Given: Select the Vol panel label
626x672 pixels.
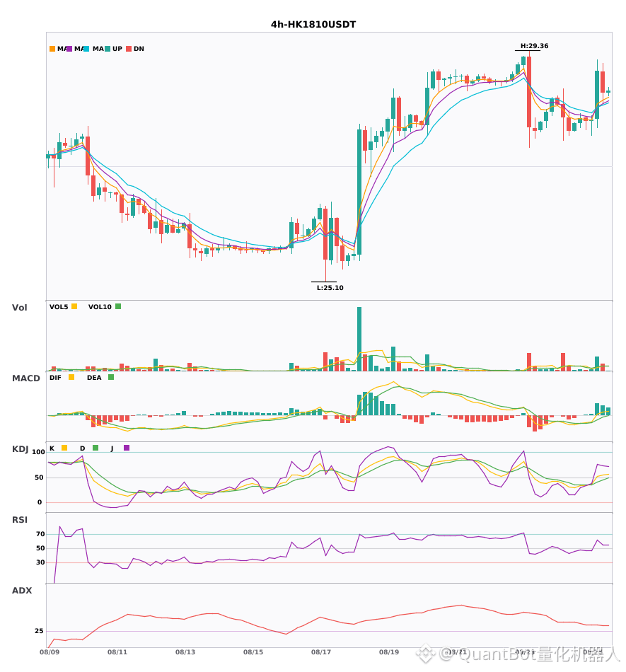Looking at the screenshot, I should click(x=19, y=308).
